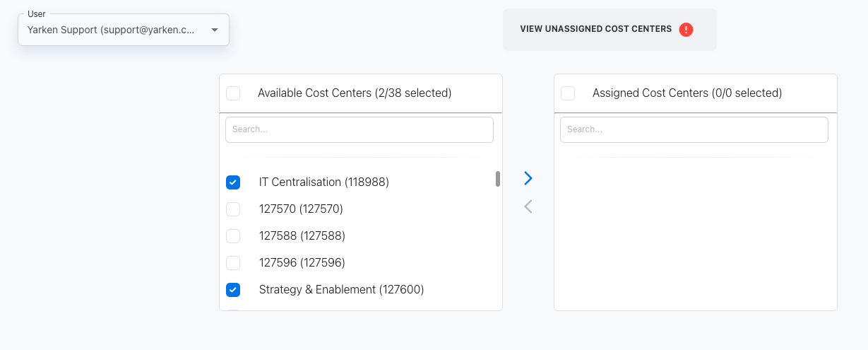Uncheck IT Centralisation (118988) checkbox
The height and width of the screenshot is (350, 868).
coord(233,182)
